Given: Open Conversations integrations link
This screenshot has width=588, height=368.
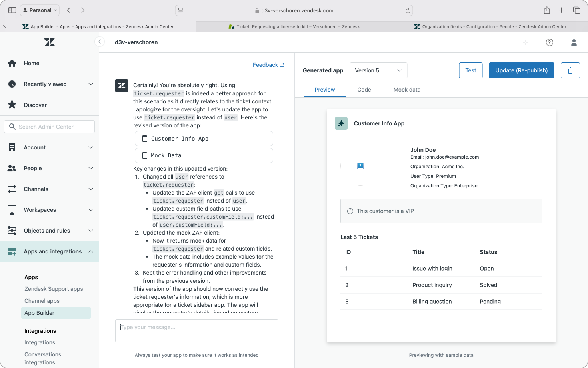Looking at the screenshot, I should 43,358.
